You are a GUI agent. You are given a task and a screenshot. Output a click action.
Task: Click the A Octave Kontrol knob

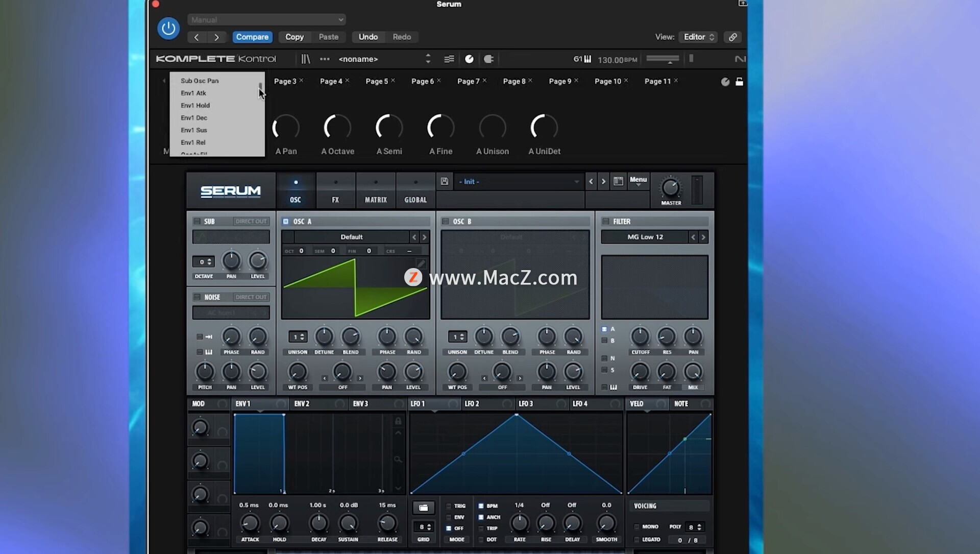click(337, 127)
